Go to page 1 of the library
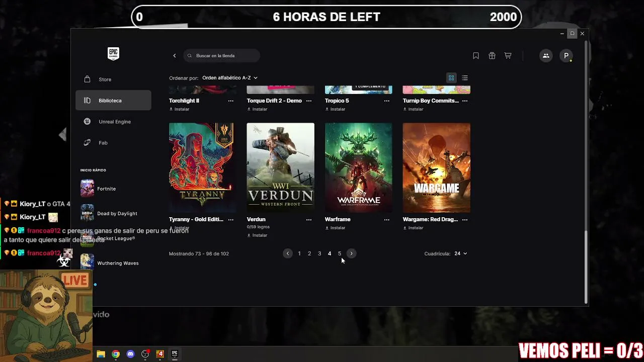This screenshot has height=362, width=644. coord(299,254)
